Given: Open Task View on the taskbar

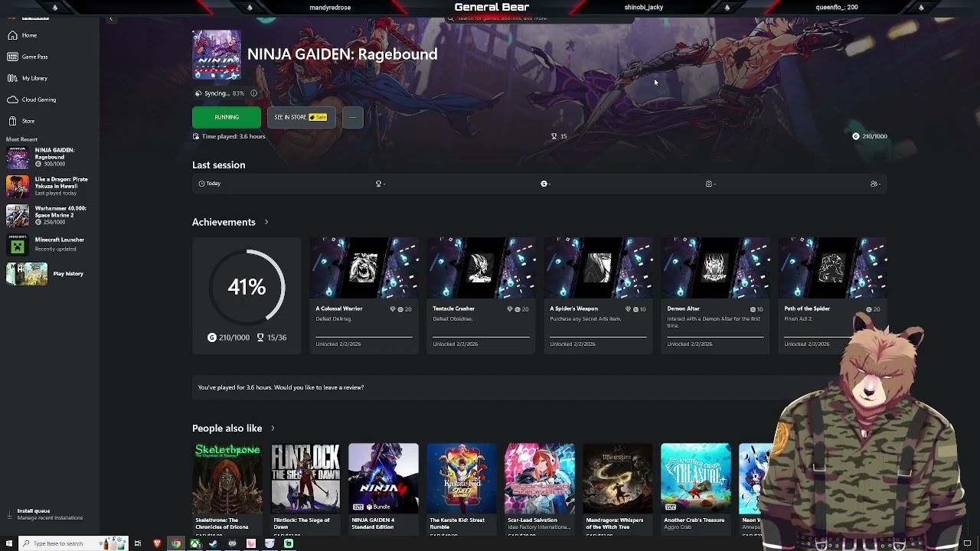Looking at the screenshot, I should 138,543.
